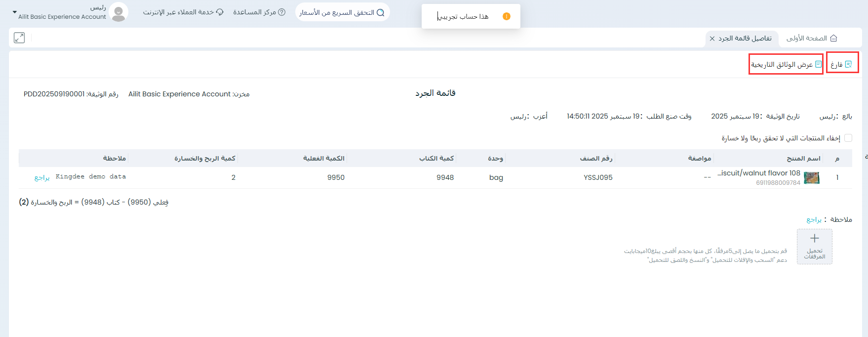Screen dimensions: 868x337
Task: Click the يراجع link in the product row
Action: (x=42, y=177)
